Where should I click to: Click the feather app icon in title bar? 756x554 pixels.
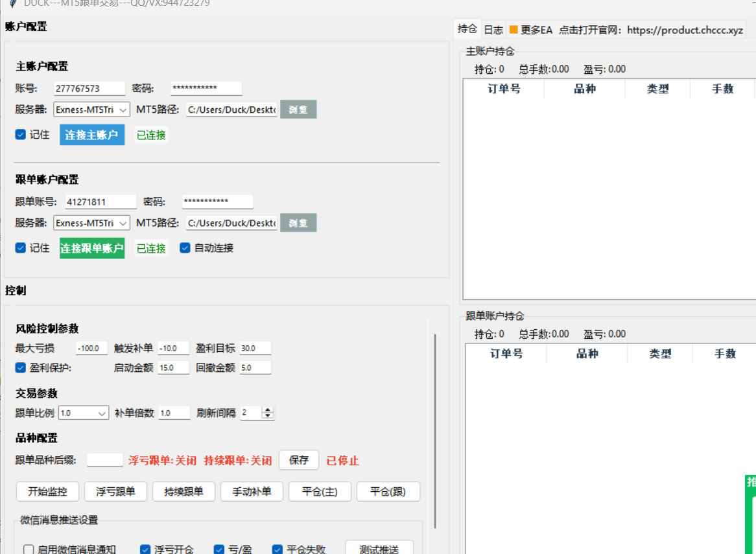(x=13, y=3)
